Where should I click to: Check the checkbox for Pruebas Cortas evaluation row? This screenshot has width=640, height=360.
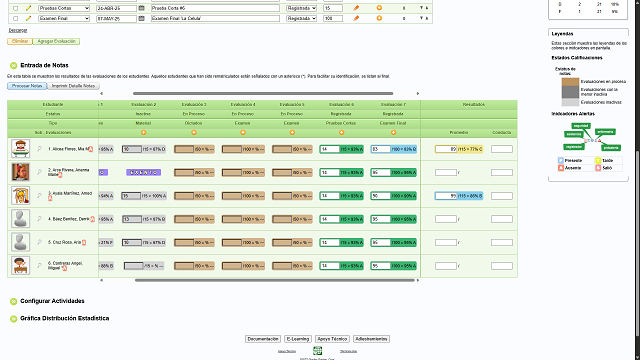point(16,8)
